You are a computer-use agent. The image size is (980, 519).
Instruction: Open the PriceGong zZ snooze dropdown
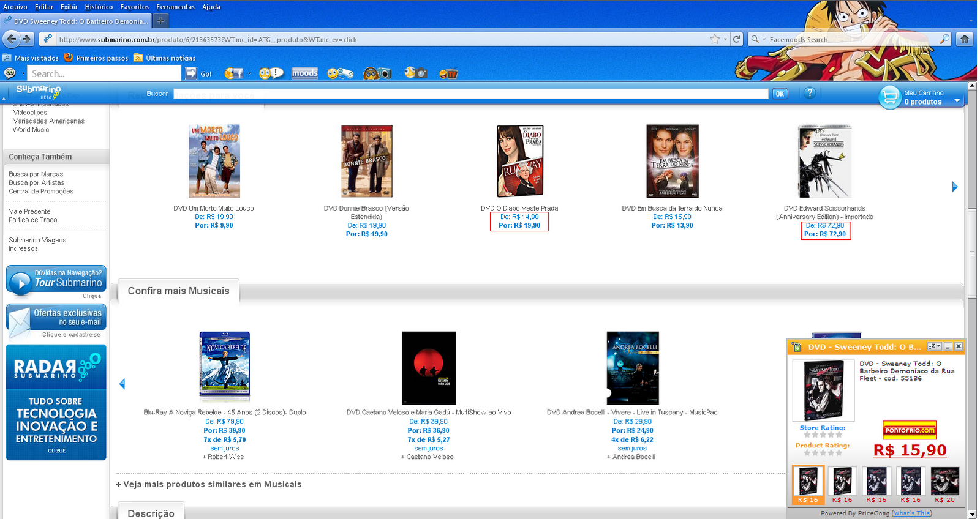point(934,346)
